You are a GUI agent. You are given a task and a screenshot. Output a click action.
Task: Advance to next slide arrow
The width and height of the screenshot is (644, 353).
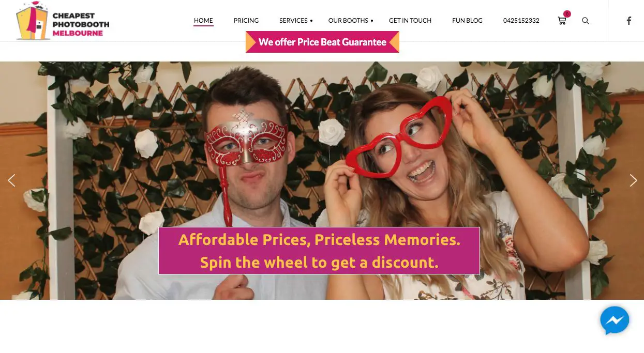pyautogui.click(x=633, y=180)
